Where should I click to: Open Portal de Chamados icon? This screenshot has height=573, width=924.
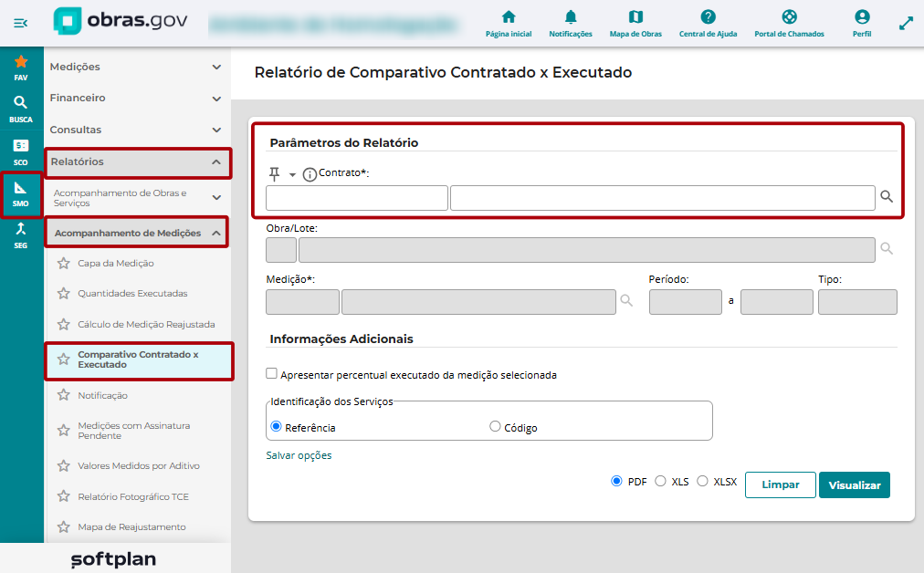click(x=789, y=16)
